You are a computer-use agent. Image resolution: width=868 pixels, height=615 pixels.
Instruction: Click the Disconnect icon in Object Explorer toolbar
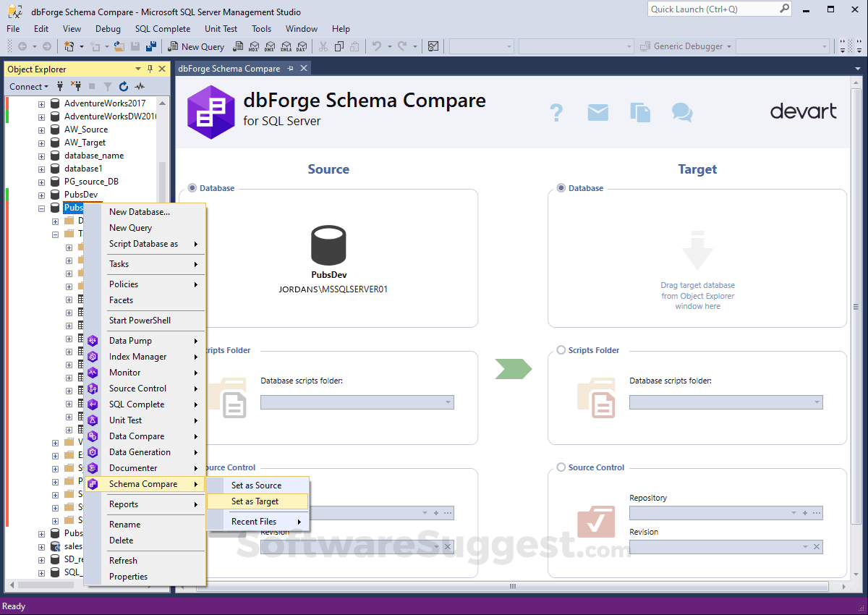[75, 86]
